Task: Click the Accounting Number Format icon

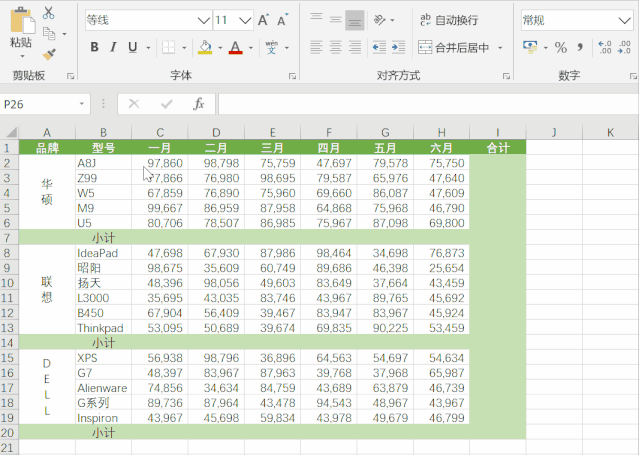Action: click(530, 47)
